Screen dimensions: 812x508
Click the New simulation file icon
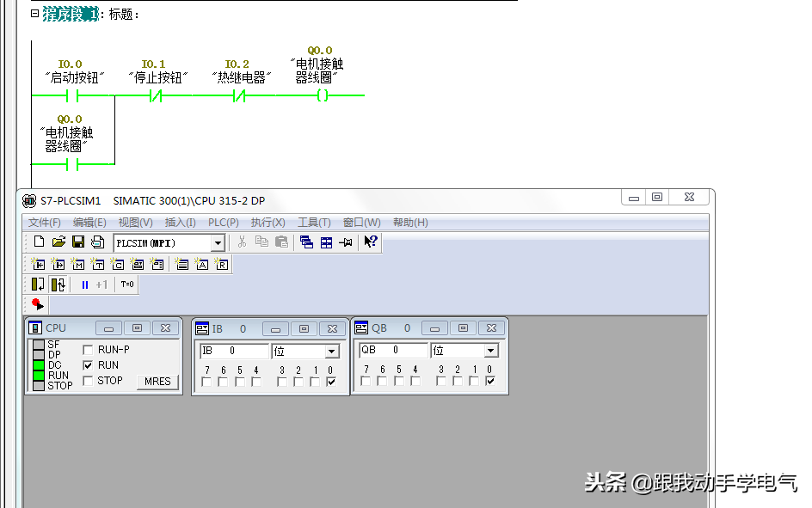pyautogui.click(x=39, y=242)
